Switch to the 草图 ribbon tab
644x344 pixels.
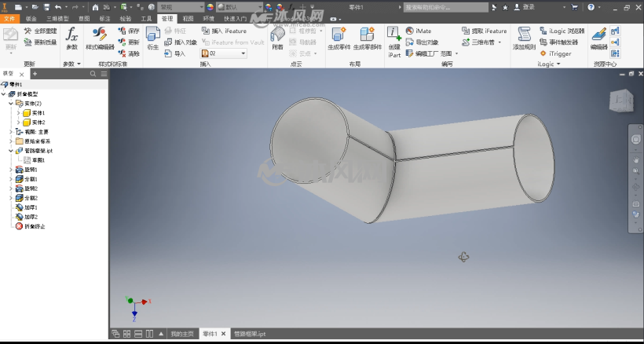pos(84,19)
